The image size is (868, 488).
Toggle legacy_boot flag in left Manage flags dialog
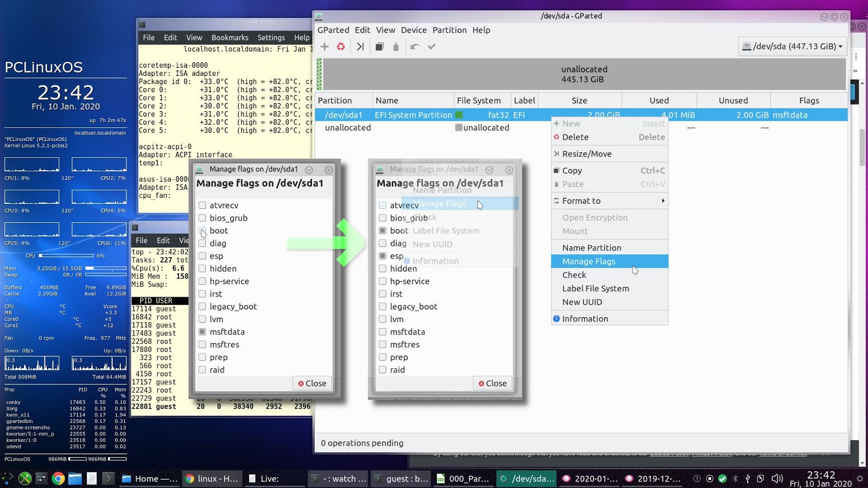pos(202,306)
